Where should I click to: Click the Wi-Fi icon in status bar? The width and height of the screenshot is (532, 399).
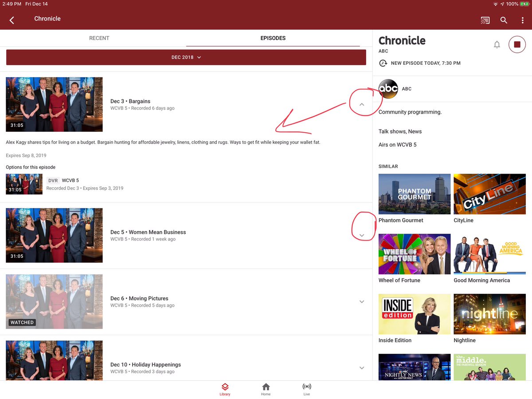pos(495,4)
